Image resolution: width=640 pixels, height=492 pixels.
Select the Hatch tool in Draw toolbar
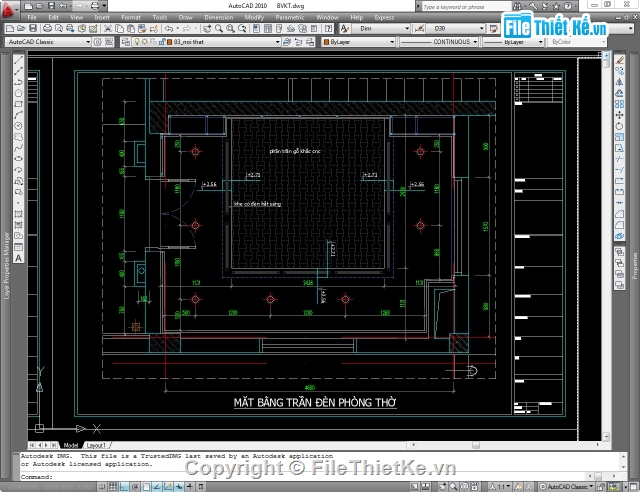18,214
